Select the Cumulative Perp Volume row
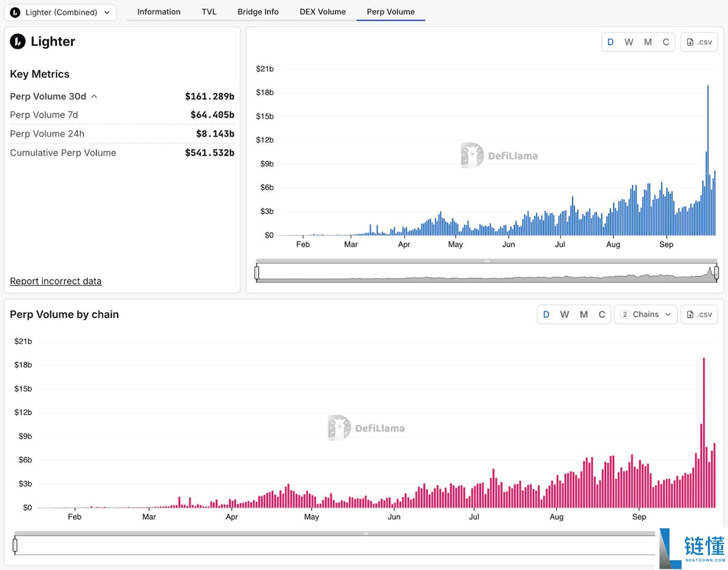728x570 pixels. (x=122, y=153)
